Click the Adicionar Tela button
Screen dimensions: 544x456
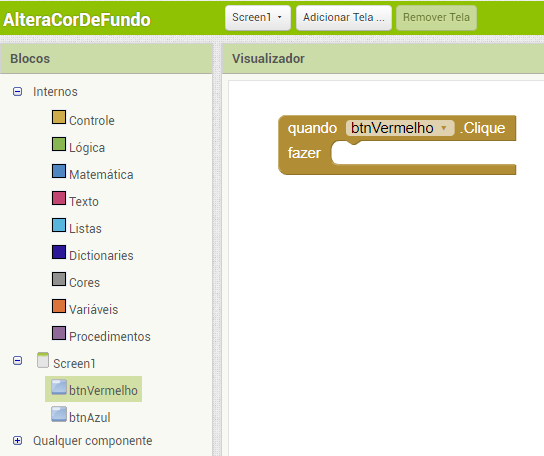[344, 18]
